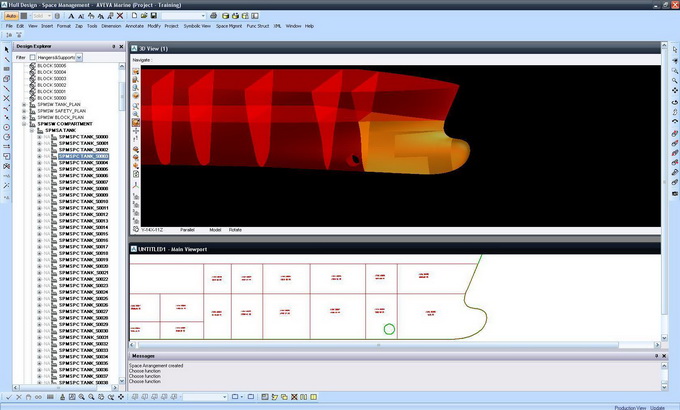680x410 pixels.
Task: Toggle Rotate mode in 3D View status bar
Action: [x=236, y=228]
